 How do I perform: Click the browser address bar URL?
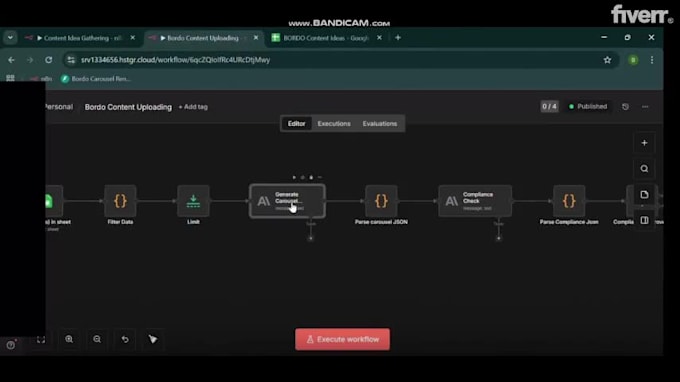tap(175, 60)
